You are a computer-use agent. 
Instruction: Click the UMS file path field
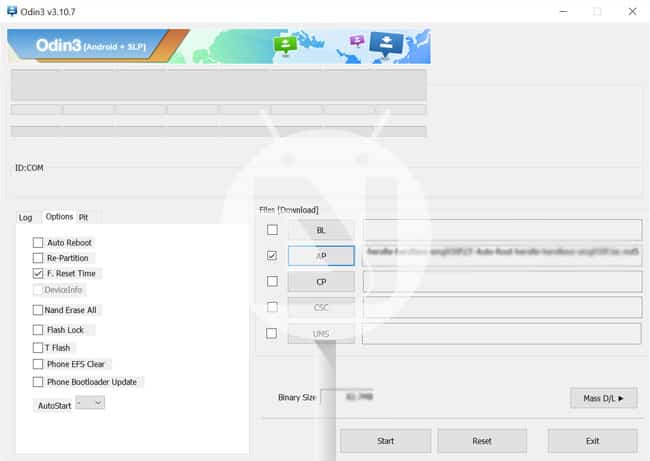coord(502,334)
